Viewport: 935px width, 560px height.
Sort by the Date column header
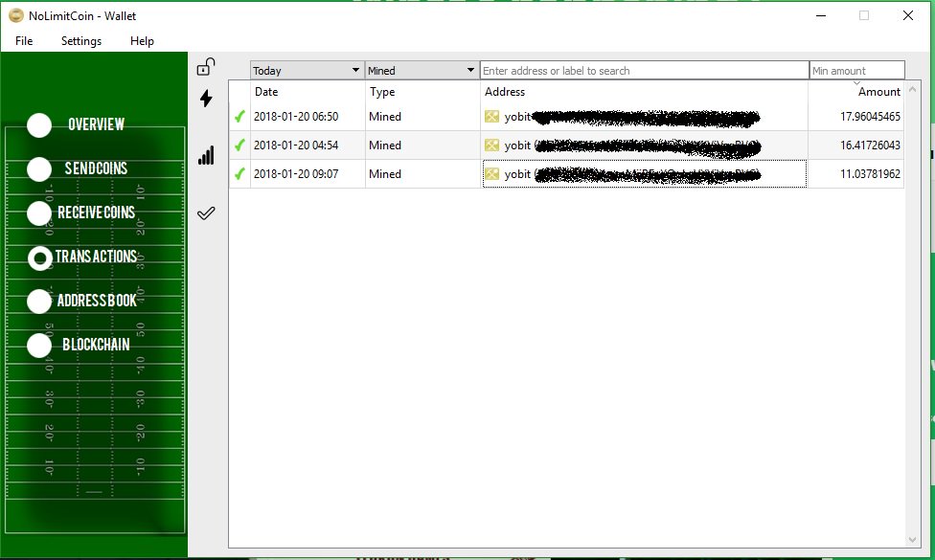(308, 92)
